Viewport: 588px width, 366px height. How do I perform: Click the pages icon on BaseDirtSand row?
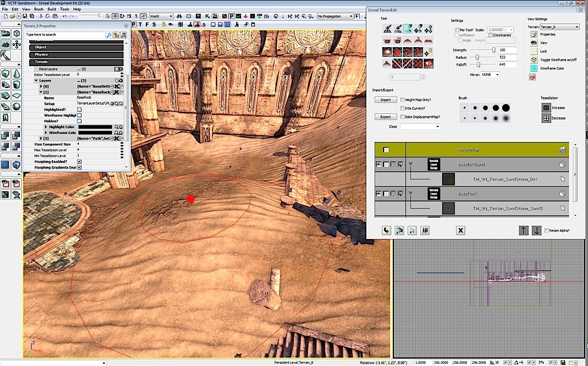point(563,164)
